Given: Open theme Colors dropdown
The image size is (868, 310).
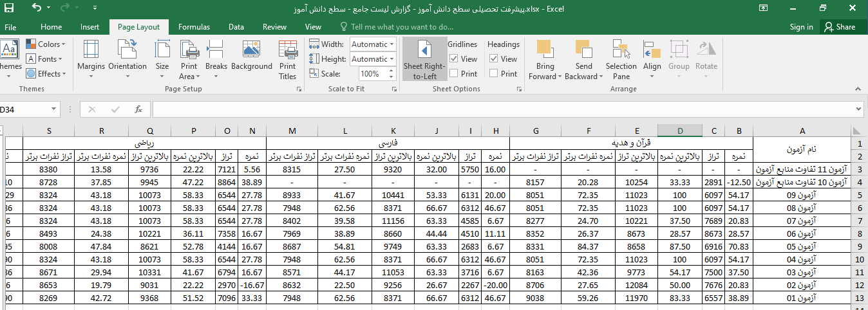Looking at the screenshot, I should click(46, 44).
